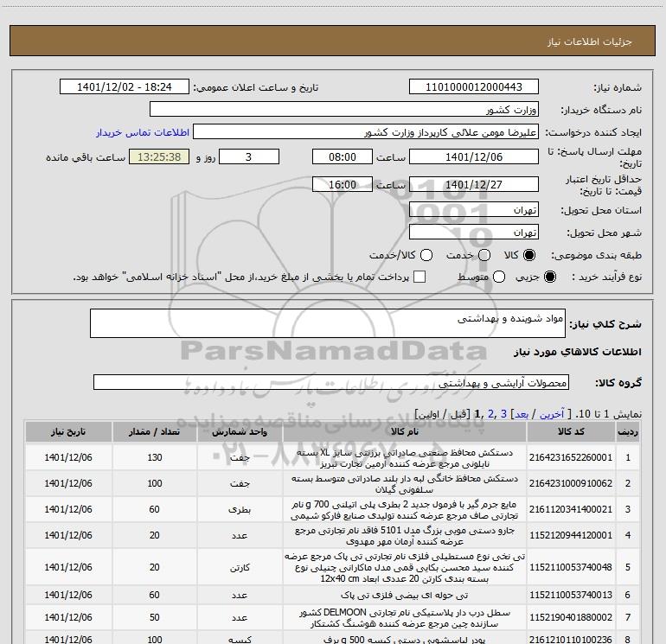Click product code 2164231000910062
Viewport: 666px width, 644px height.
tap(571, 483)
